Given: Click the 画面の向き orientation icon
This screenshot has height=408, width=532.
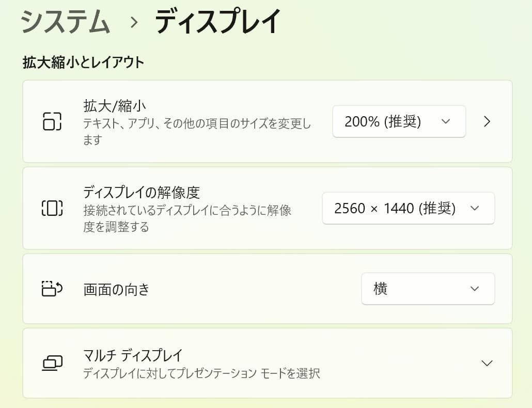Looking at the screenshot, I should point(52,289).
